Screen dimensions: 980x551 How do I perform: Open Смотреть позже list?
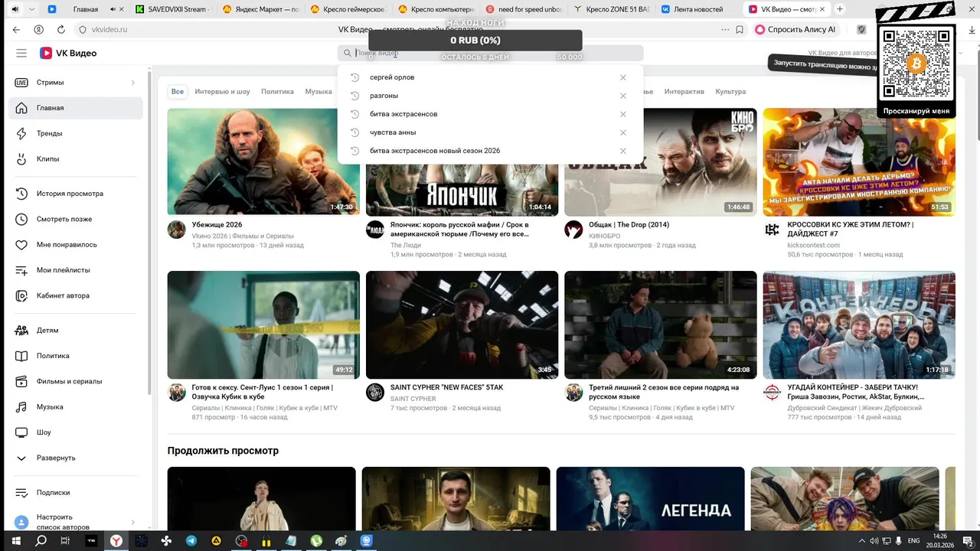pos(75,219)
